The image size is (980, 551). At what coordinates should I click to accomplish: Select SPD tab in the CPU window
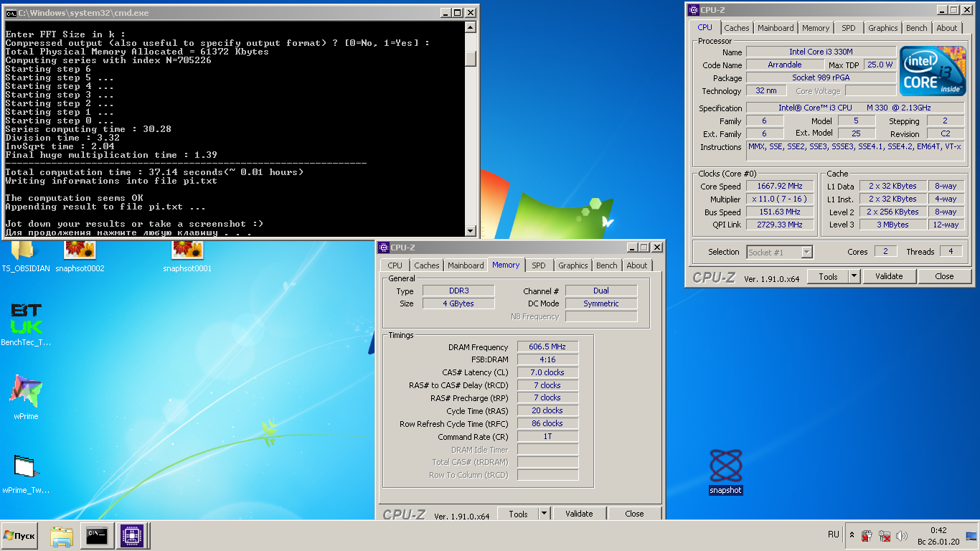click(x=849, y=28)
